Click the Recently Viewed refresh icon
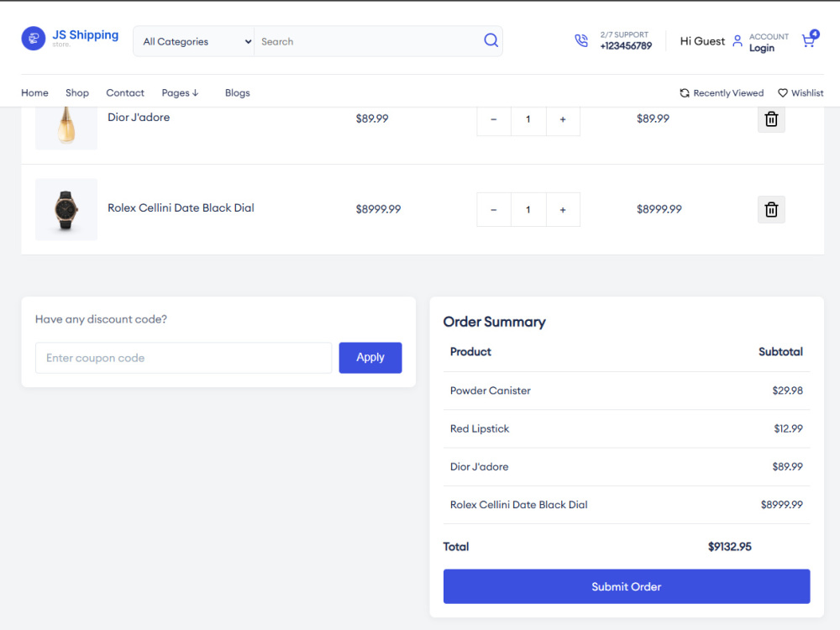This screenshot has width=840, height=630. click(x=685, y=93)
